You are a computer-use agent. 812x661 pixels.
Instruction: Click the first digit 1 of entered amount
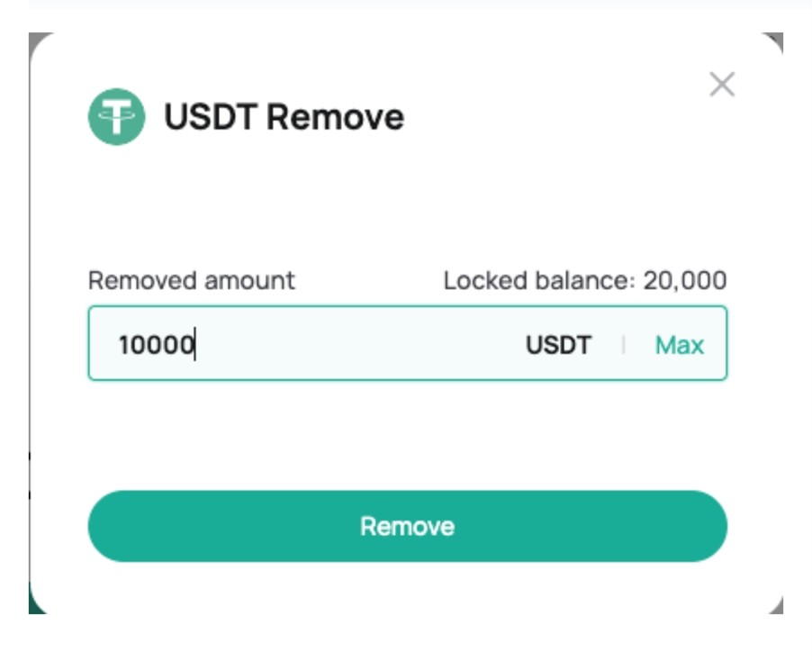pyautogui.click(x=123, y=345)
